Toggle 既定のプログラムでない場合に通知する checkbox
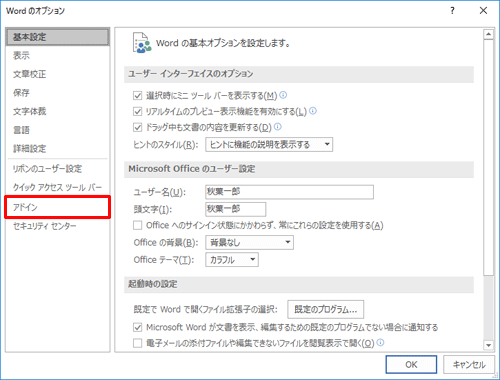 [x=138, y=327]
